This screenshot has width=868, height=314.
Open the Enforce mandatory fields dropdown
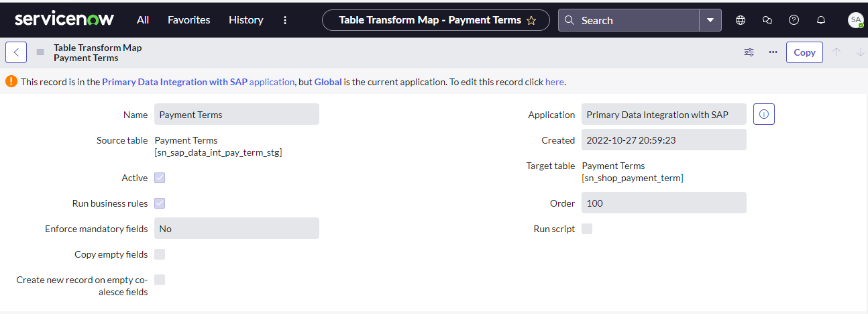pos(237,229)
